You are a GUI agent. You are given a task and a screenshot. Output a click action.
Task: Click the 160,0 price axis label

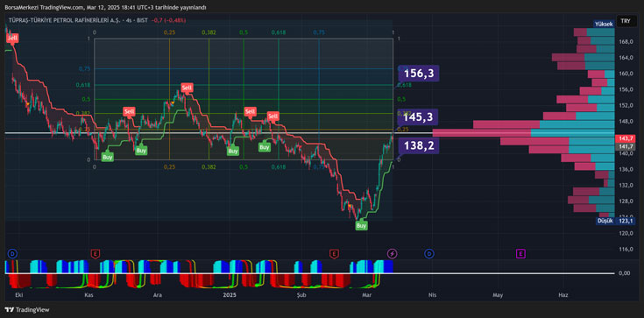625,74
